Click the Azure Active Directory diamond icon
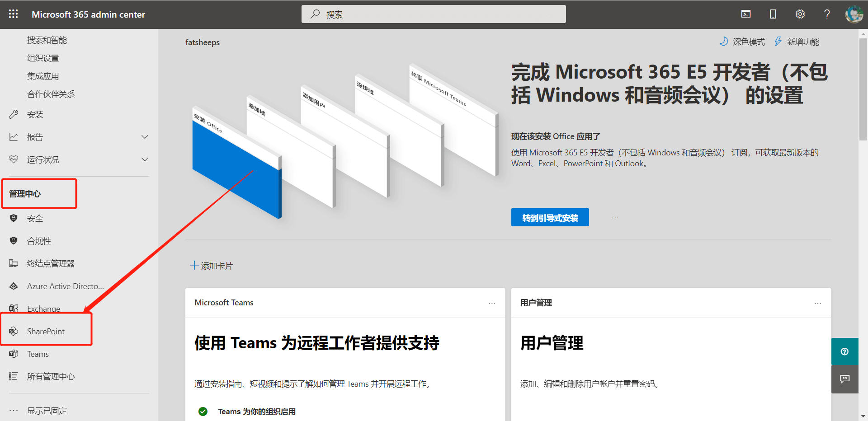The height and width of the screenshot is (421, 868). point(14,286)
